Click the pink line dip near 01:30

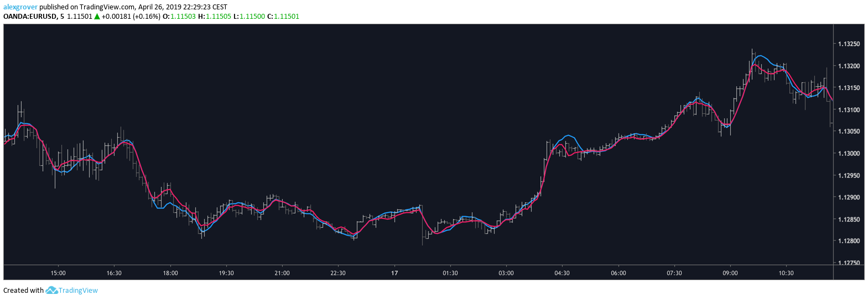(437, 233)
